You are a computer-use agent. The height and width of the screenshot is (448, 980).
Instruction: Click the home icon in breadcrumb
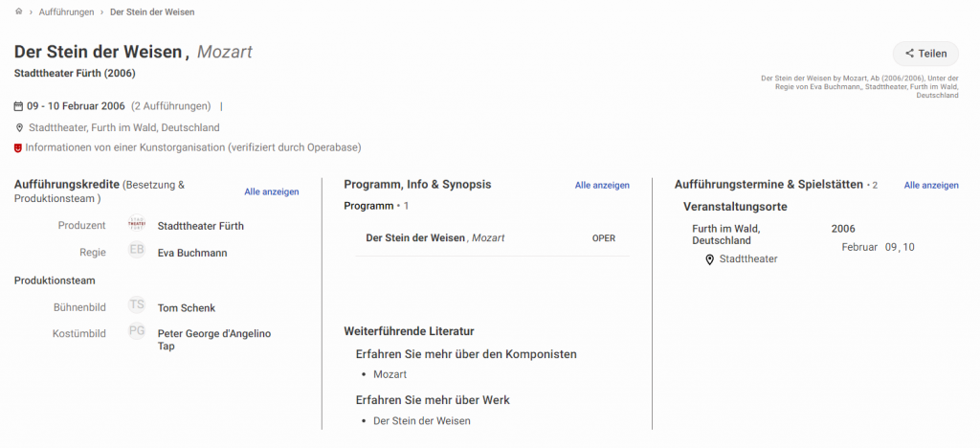(x=18, y=12)
